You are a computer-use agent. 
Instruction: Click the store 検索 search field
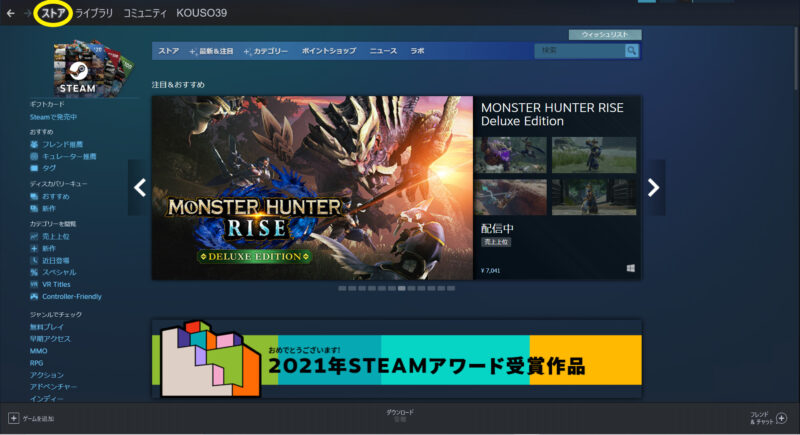pos(580,50)
